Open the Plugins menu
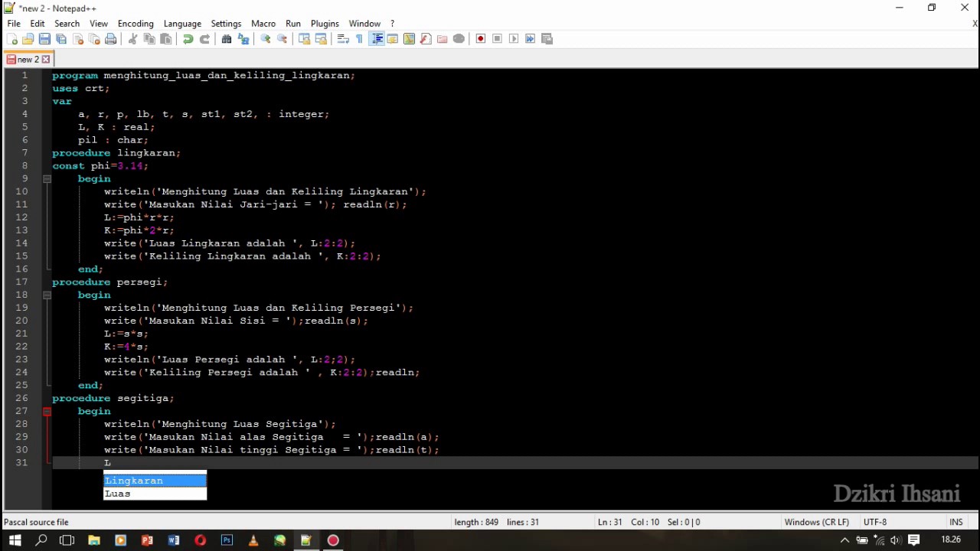Screen dimensions: 980x551 coord(325,24)
